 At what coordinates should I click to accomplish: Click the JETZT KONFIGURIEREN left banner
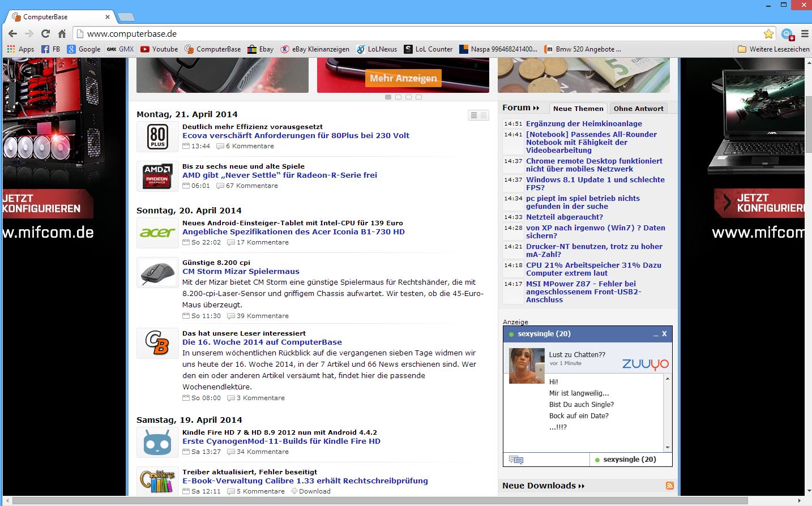[48, 204]
